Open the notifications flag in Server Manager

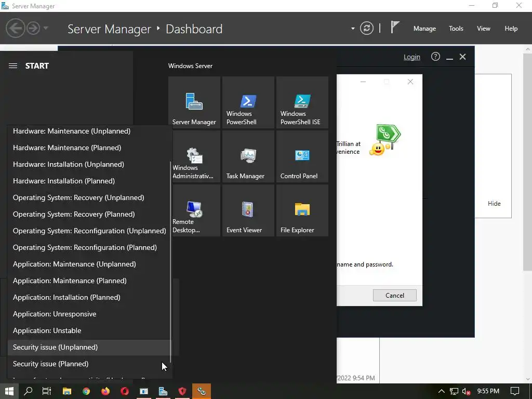coord(395,27)
